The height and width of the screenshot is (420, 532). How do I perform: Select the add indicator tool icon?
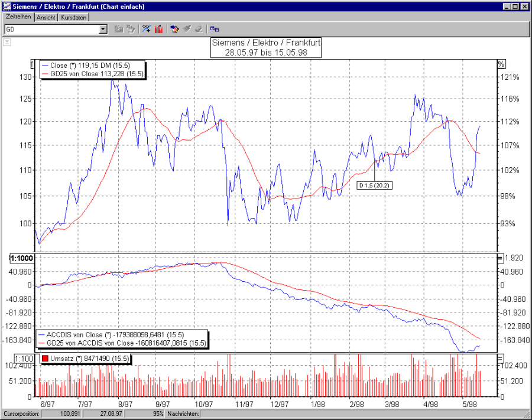click(146, 28)
